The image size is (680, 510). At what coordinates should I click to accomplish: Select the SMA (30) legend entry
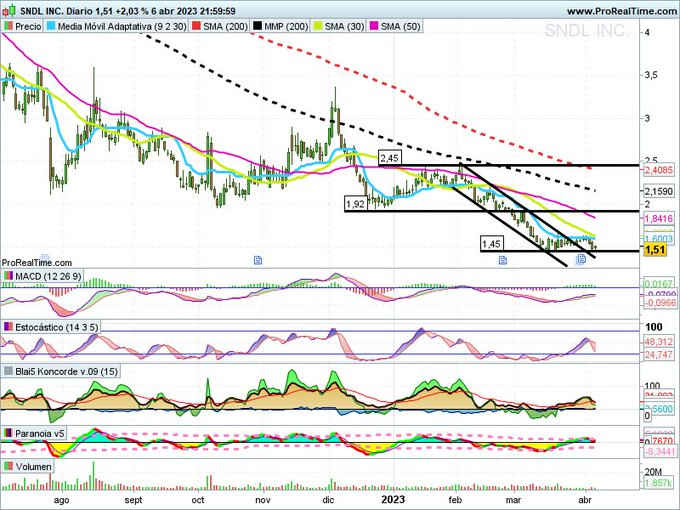point(340,26)
